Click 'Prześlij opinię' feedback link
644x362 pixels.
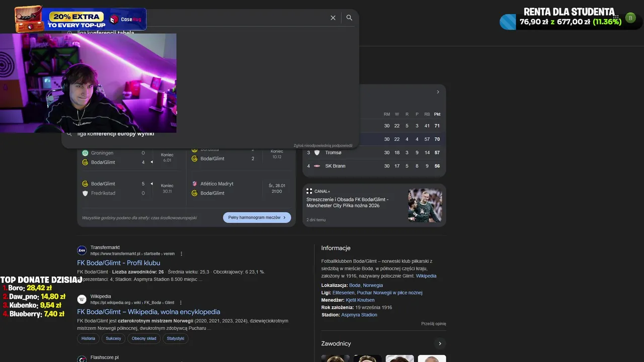click(434, 324)
